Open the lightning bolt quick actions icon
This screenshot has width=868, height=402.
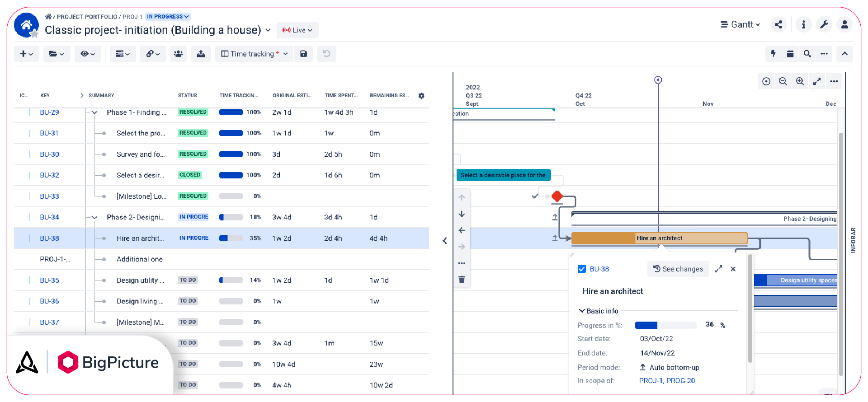[774, 54]
